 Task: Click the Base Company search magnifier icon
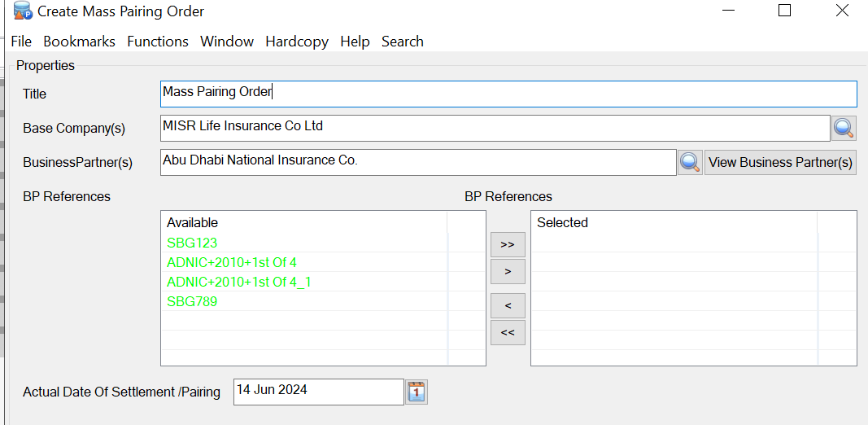click(x=844, y=128)
